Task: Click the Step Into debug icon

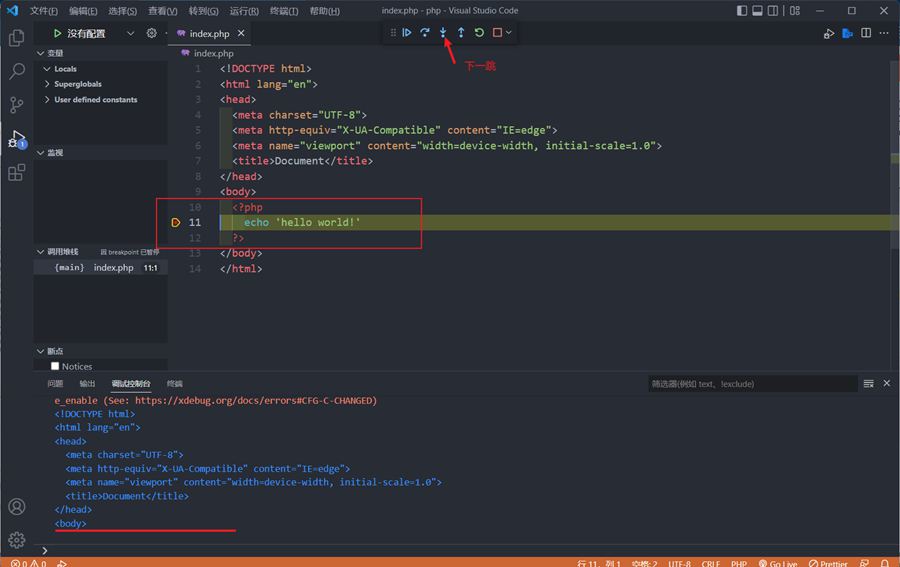Action: (443, 33)
